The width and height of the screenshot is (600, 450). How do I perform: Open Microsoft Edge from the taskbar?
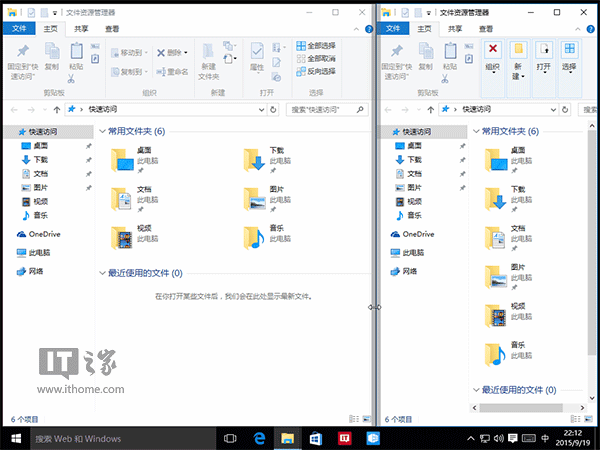tap(258, 438)
